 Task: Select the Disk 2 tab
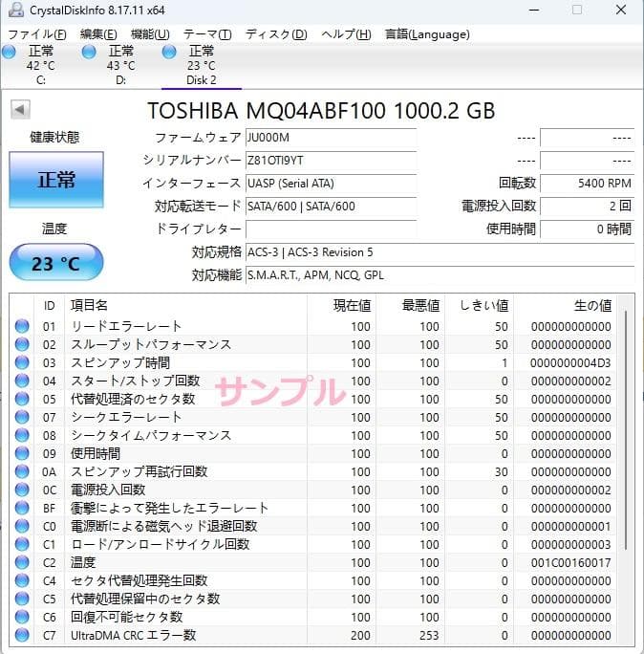(x=202, y=66)
